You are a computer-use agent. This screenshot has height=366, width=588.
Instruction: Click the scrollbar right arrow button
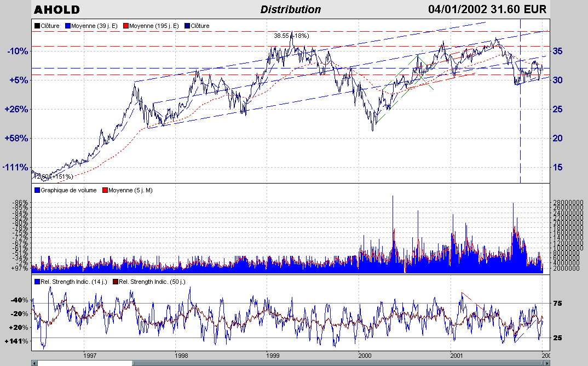[x=547, y=363]
